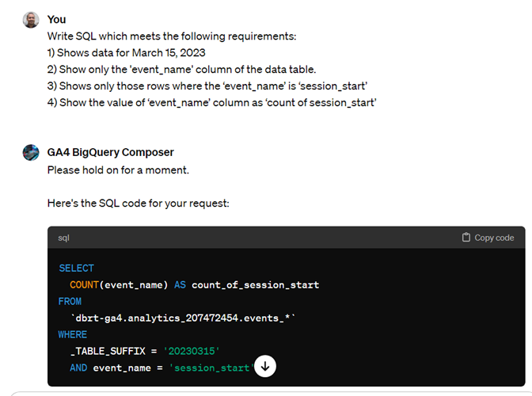The image size is (532, 396).
Task: Click the _TABLE_SUFFIX = '20230315' line
Action: [145, 351]
